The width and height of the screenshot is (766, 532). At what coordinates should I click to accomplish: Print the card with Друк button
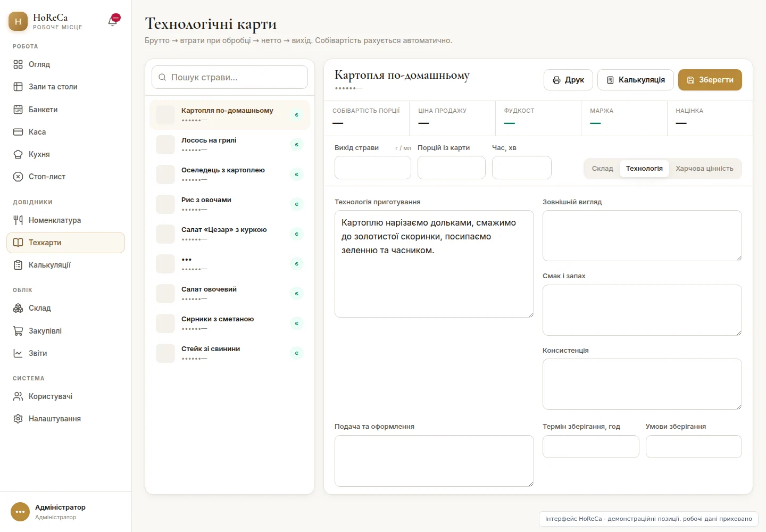click(569, 80)
